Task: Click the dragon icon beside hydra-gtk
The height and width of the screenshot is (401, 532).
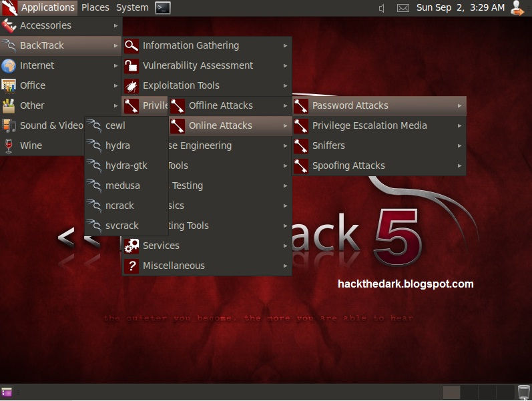Action: point(94,165)
